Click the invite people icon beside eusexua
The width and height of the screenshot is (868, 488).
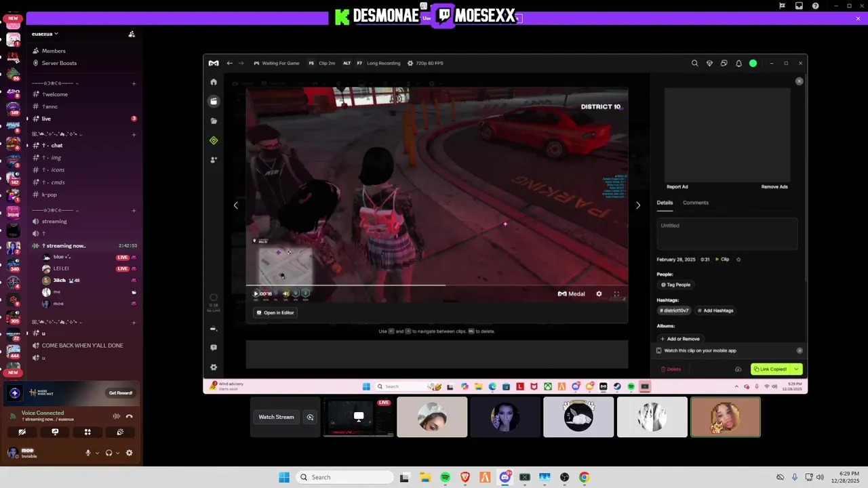[132, 34]
